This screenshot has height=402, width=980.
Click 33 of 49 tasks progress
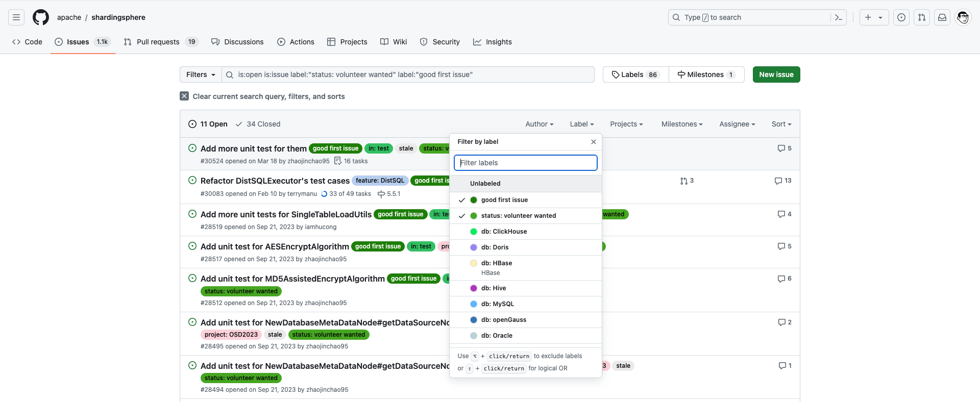[346, 194]
